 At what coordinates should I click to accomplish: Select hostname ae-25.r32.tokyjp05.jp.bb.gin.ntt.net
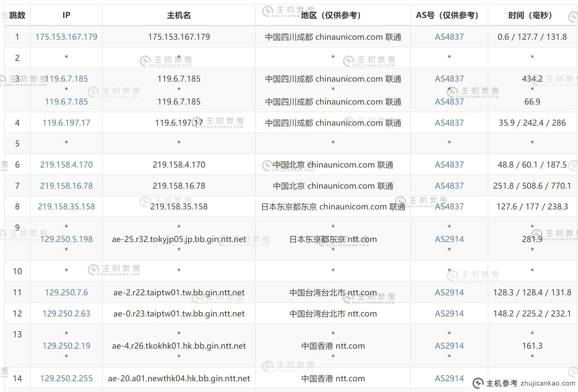pos(179,239)
